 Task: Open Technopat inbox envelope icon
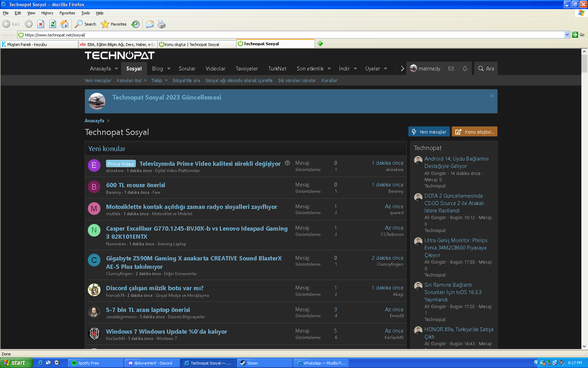click(451, 69)
